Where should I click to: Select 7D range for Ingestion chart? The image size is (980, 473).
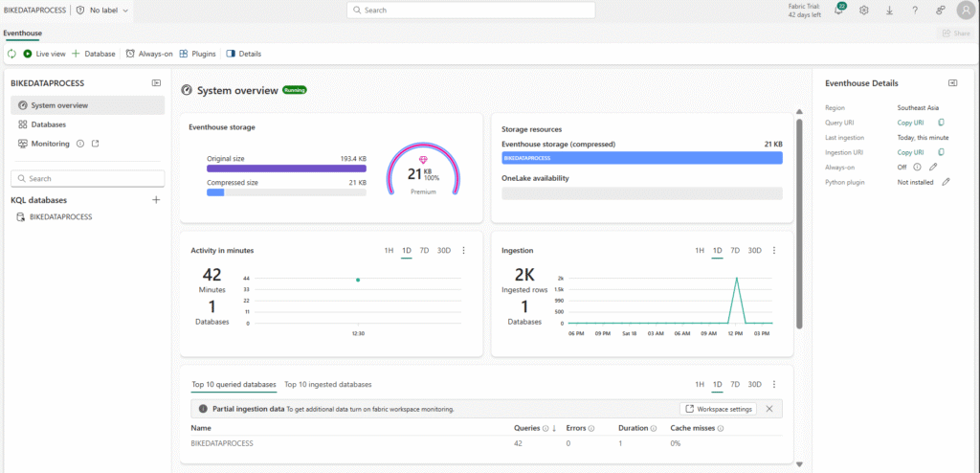tap(735, 250)
